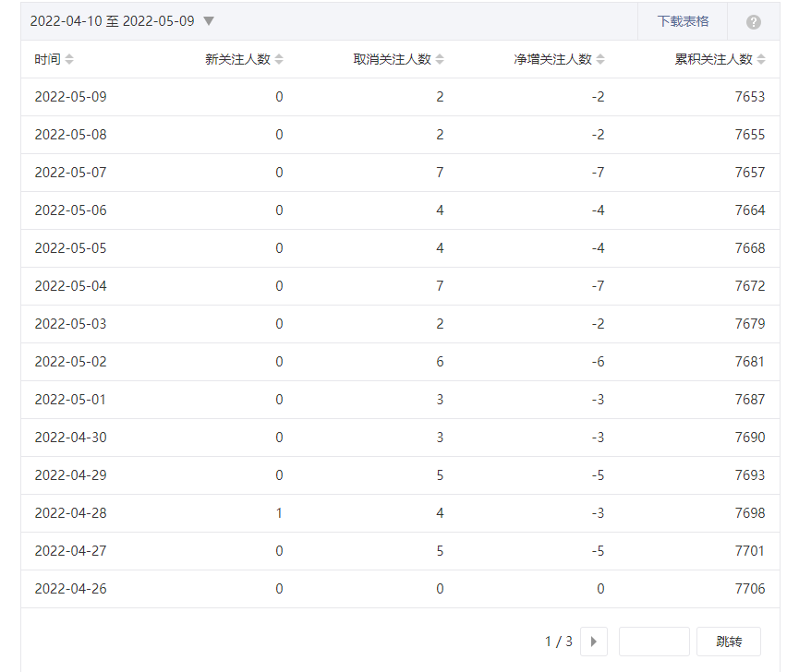Click cumulative followers value 7668
Image resolution: width=799 pixels, height=672 pixels.
click(749, 248)
